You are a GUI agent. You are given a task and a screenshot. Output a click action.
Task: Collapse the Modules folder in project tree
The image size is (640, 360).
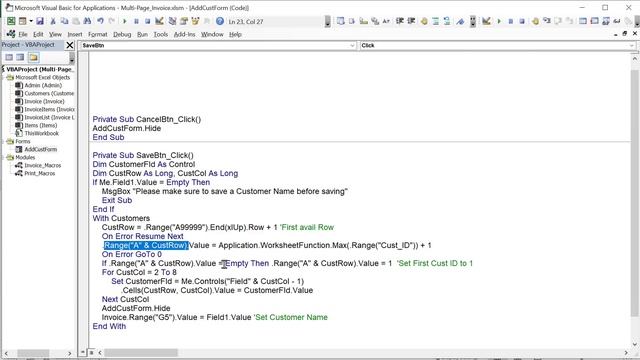click(x=4, y=157)
